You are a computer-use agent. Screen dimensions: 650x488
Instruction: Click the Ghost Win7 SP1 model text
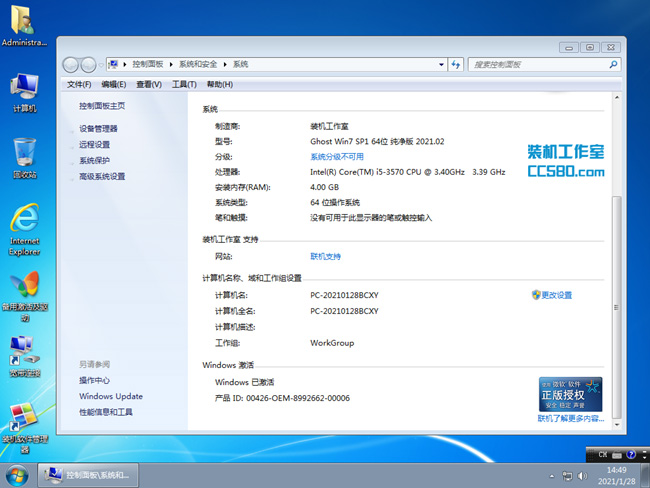click(377, 141)
